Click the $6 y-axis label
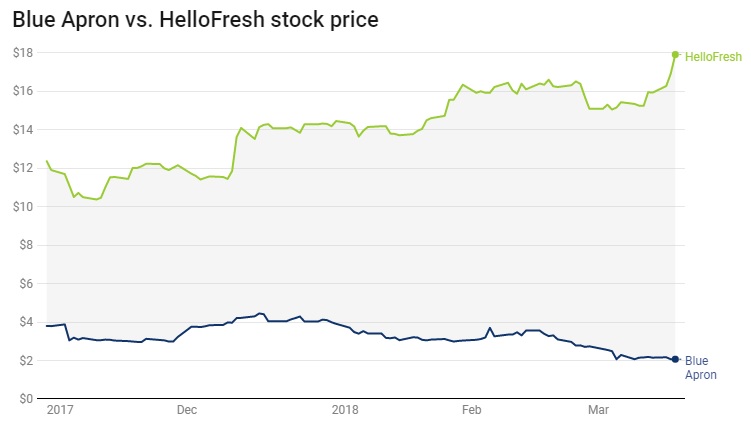The image size is (751, 430). click(x=27, y=283)
